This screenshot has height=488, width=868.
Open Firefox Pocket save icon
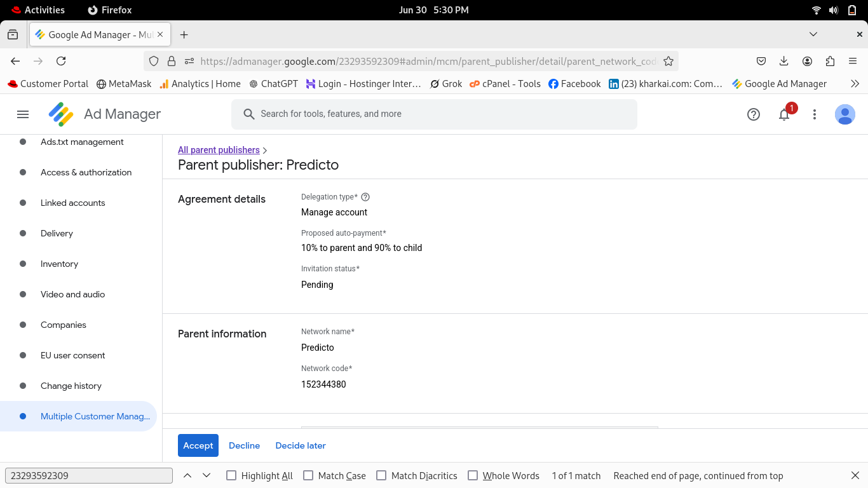click(x=761, y=61)
